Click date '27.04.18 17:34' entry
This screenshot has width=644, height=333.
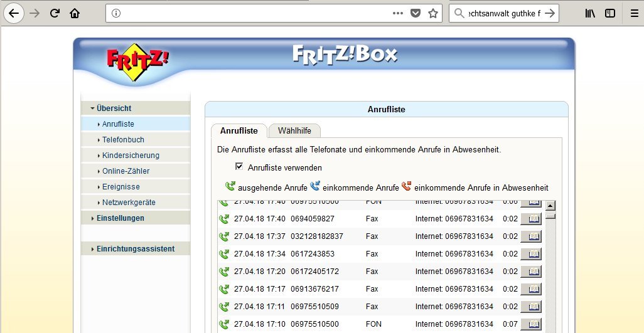(260, 254)
